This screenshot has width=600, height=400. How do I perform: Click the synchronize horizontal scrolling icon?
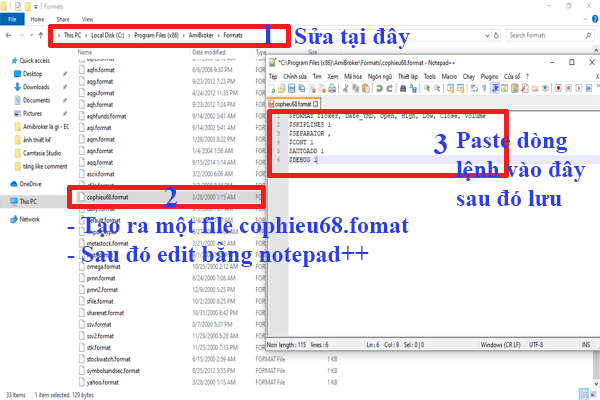460,88
